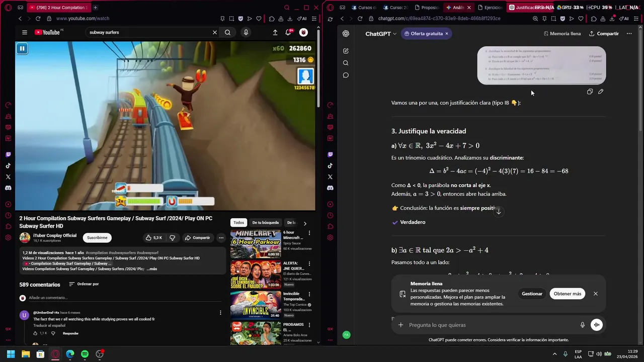Open ChatGPT model selector dropdown

click(381, 34)
